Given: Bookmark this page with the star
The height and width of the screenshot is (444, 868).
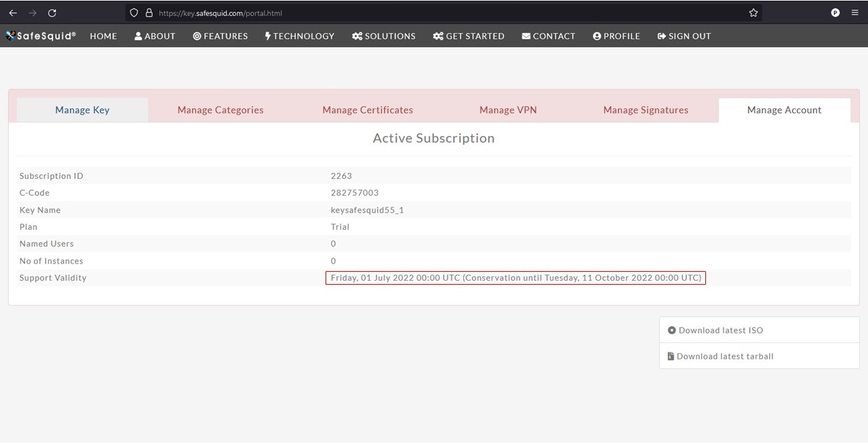Looking at the screenshot, I should (753, 13).
